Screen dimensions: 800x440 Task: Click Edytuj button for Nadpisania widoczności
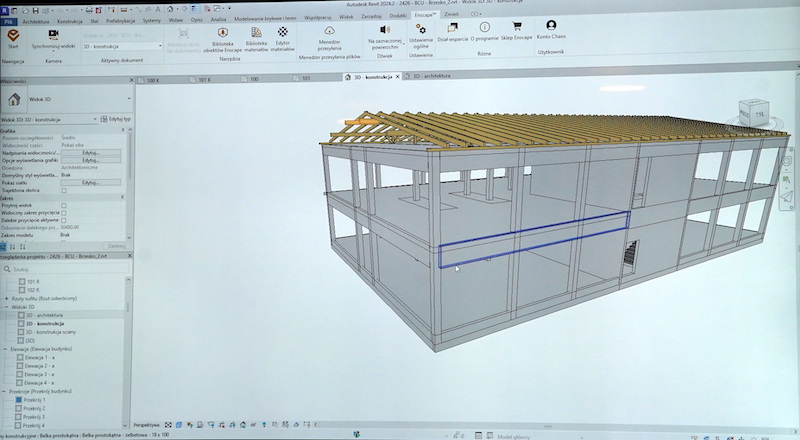(91, 152)
